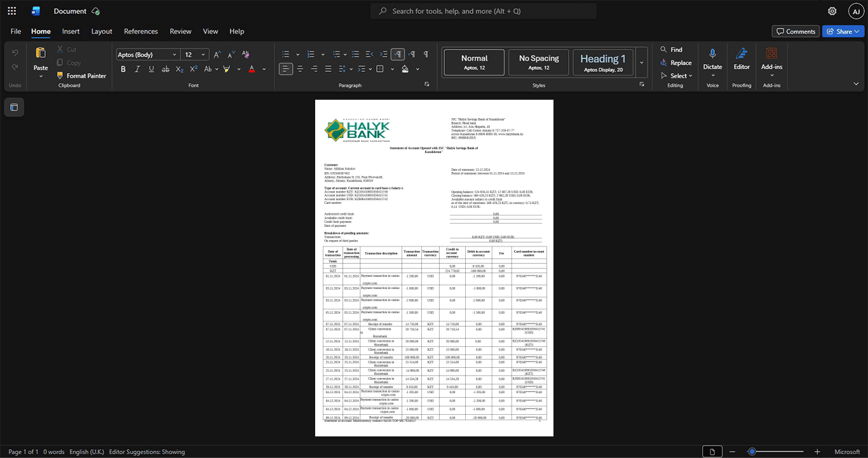Click the Redo arrow
This screenshot has width=868, height=458.
pos(15,67)
